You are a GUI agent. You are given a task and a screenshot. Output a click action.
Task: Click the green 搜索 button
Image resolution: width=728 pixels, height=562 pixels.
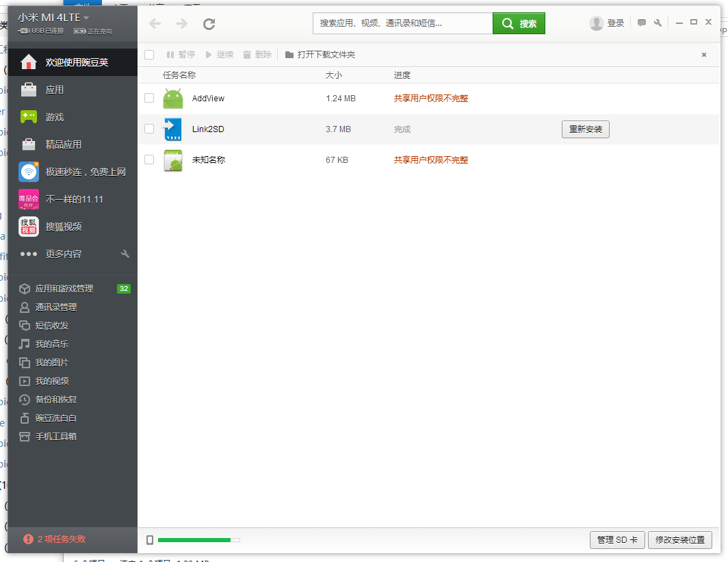coord(519,23)
